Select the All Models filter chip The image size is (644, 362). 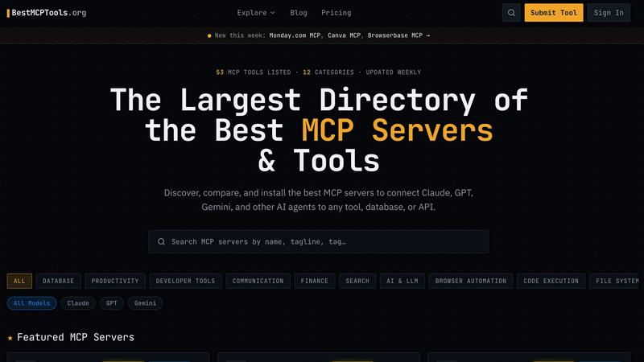(31, 303)
